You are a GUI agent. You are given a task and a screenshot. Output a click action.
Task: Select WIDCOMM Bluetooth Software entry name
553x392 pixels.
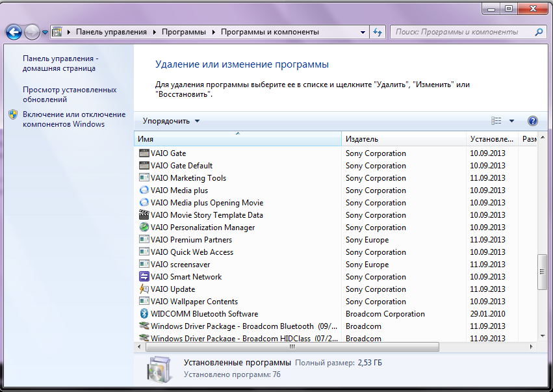(204, 314)
